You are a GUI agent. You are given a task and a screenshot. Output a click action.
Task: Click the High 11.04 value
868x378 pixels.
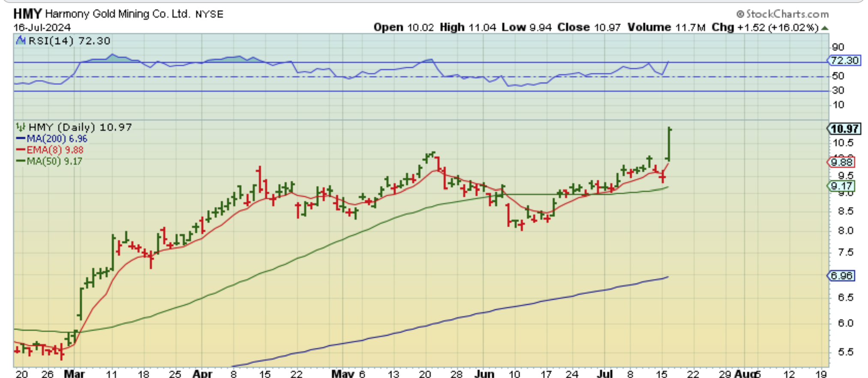coord(468,27)
